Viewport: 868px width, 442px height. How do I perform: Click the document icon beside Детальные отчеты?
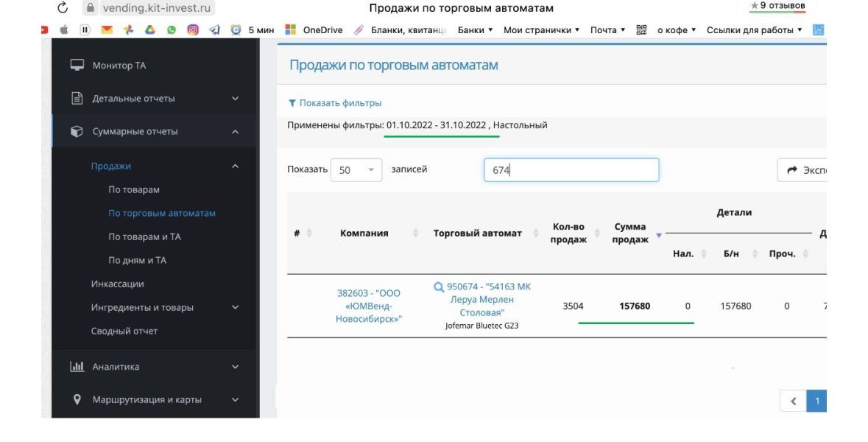(77, 99)
